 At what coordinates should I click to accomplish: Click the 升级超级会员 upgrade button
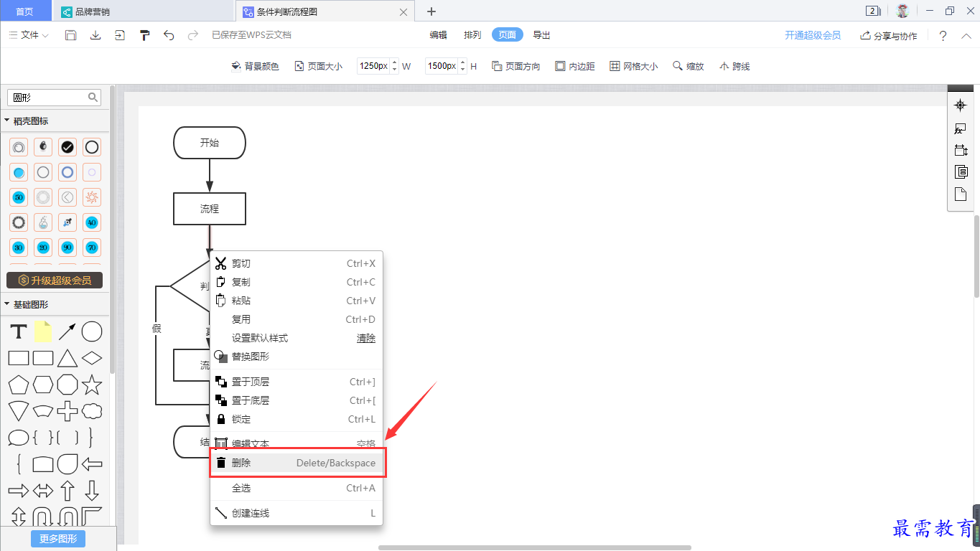click(55, 280)
